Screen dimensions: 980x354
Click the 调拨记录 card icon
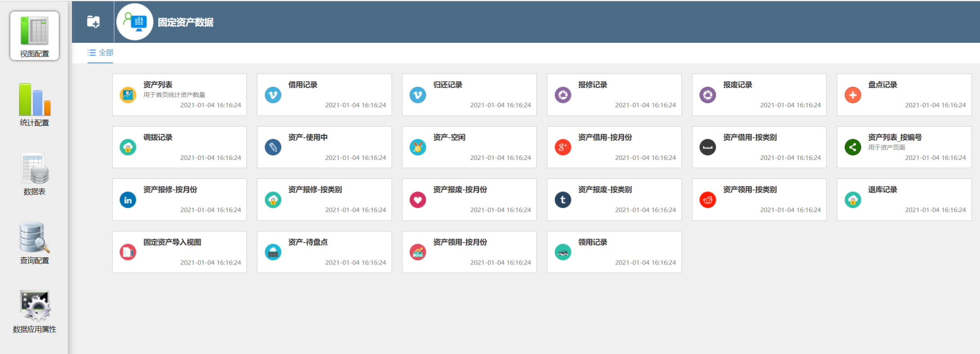[128, 147]
